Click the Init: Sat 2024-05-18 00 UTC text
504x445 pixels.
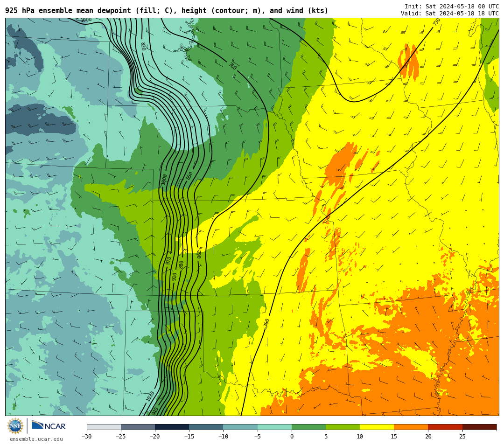click(452, 7)
